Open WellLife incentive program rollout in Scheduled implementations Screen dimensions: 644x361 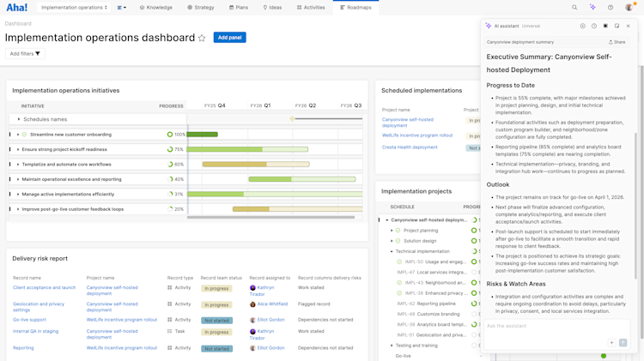point(417,135)
